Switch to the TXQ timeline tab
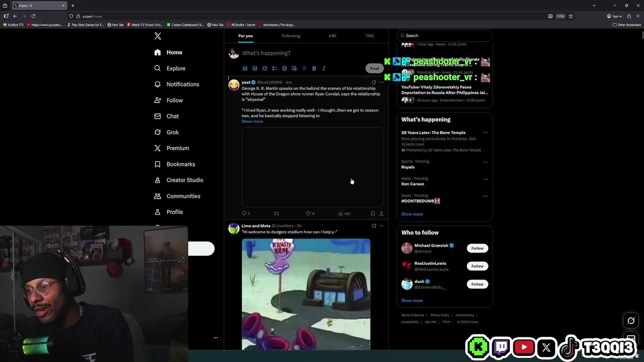This screenshot has height=362, width=644. point(370,36)
